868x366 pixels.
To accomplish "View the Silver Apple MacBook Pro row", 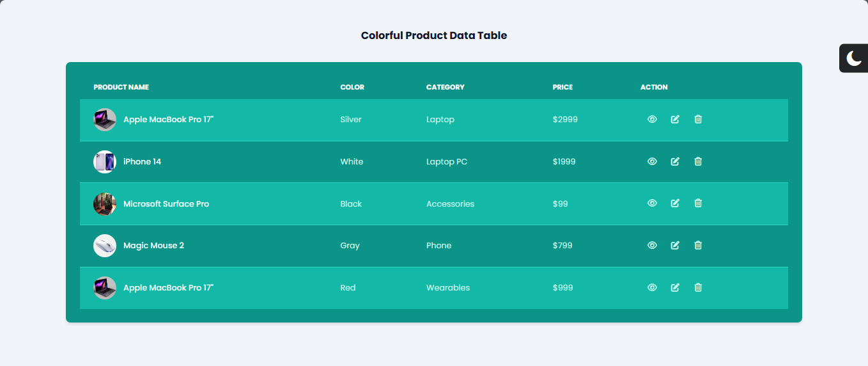I will point(652,120).
